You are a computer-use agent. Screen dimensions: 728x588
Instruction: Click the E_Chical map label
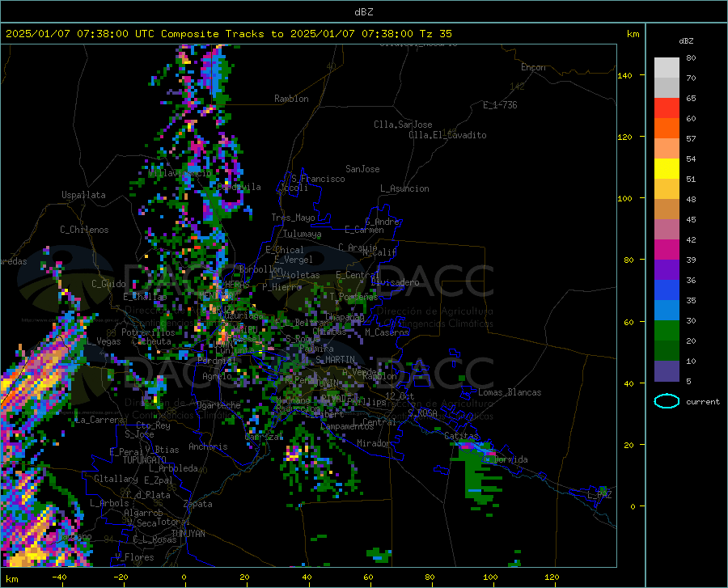tap(284, 250)
